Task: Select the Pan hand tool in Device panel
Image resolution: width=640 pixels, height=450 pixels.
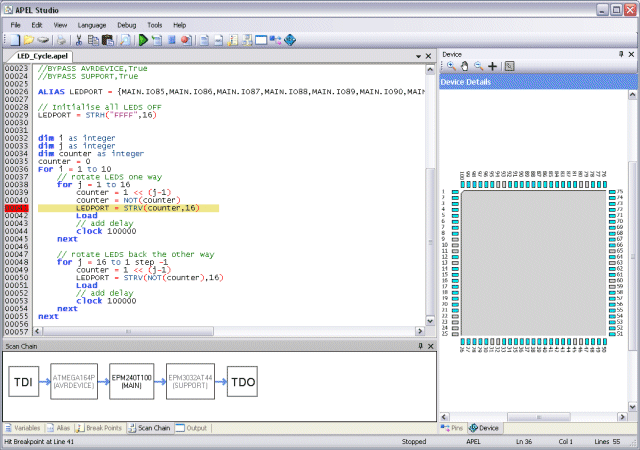Action: point(464,66)
